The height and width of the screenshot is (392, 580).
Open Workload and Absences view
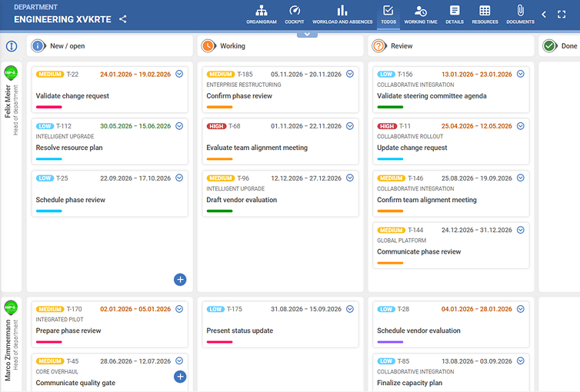pos(342,15)
